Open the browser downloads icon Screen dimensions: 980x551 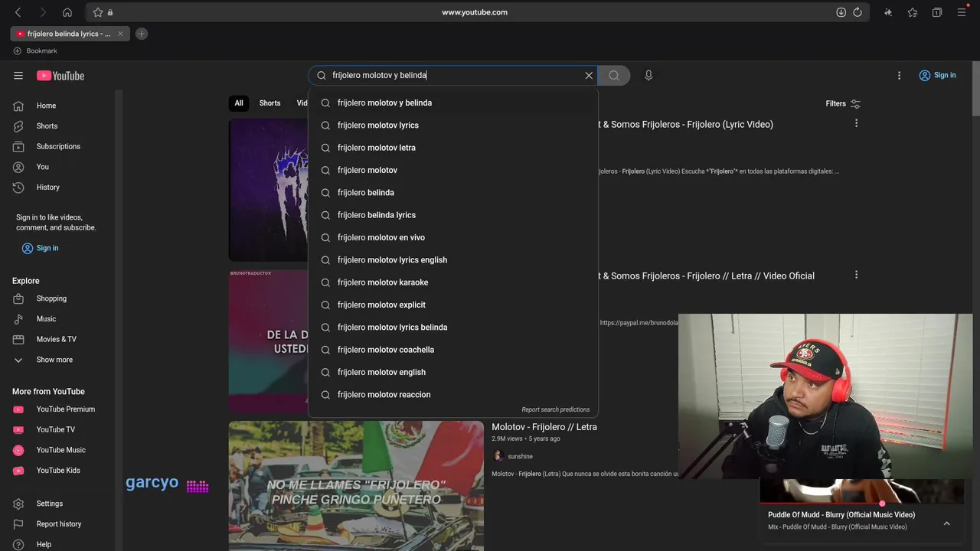pos(841,12)
